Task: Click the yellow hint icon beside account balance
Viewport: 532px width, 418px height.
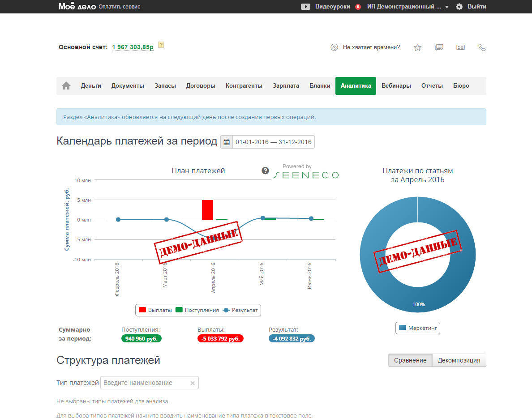Action: (x=161, y=45)
